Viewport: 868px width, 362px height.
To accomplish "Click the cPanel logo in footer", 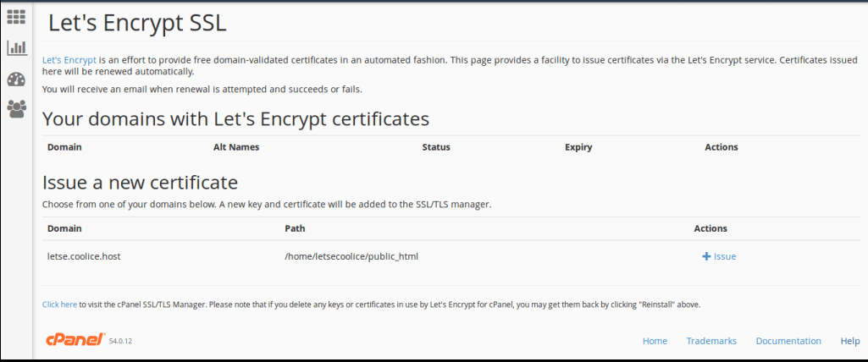I will pyautogui.click(x=76, y=339).
